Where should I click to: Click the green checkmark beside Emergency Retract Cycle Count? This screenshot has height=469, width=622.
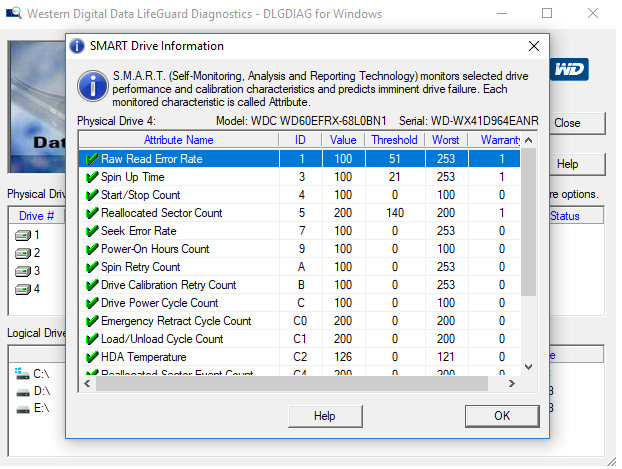92,321
